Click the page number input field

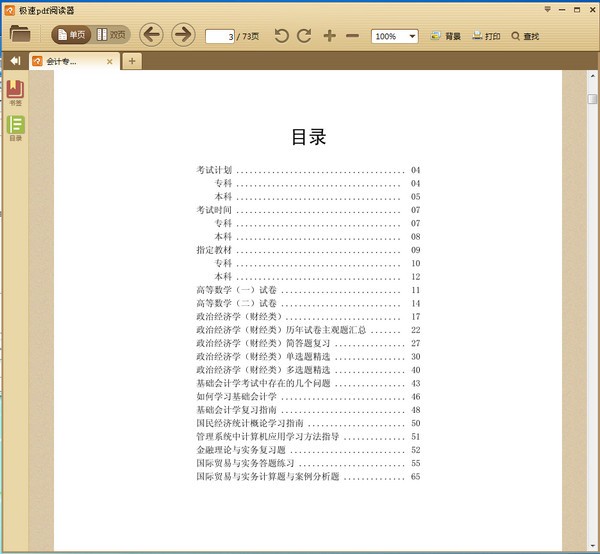point(220,36)
